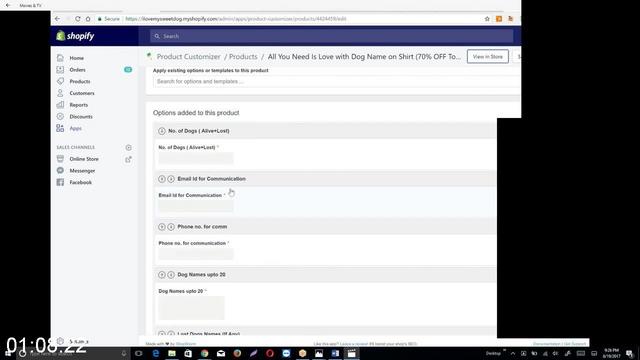Move No. of Dogs option down
The image size is (640, 360).
(162, 131)
